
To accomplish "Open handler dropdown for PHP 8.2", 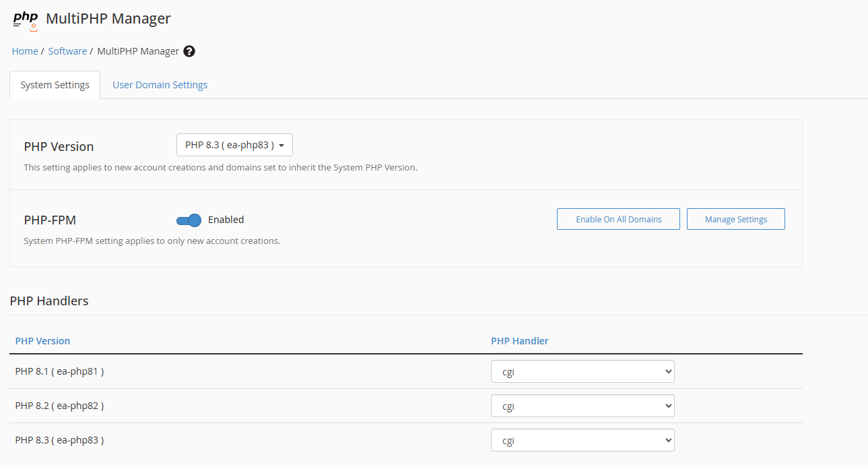I will [x=582, y=406].
